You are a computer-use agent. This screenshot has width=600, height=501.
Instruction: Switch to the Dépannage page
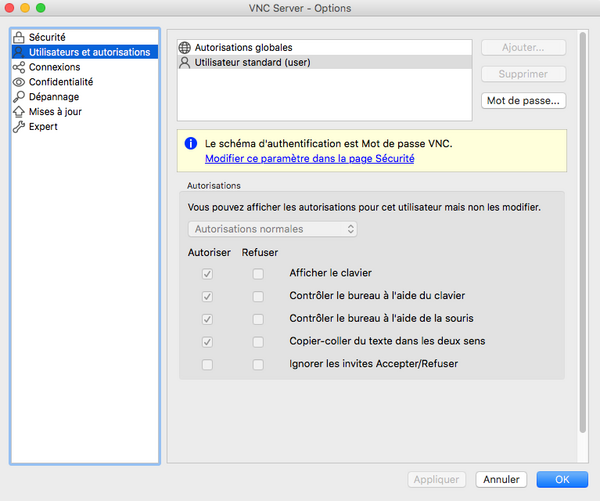click(85, 97)
